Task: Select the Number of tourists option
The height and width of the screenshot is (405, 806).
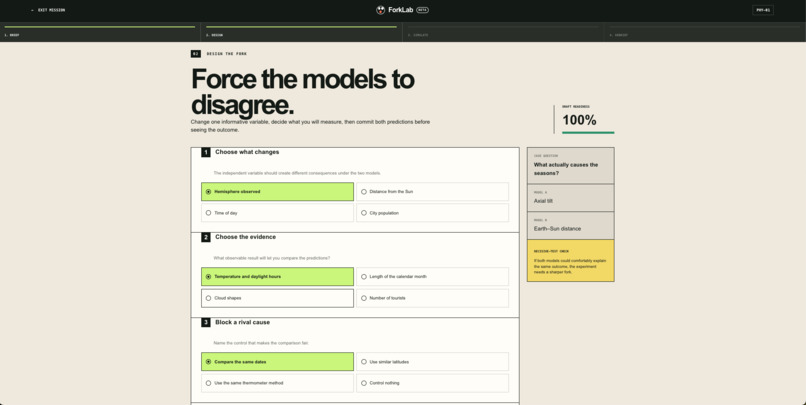Action: click(432, 298)
